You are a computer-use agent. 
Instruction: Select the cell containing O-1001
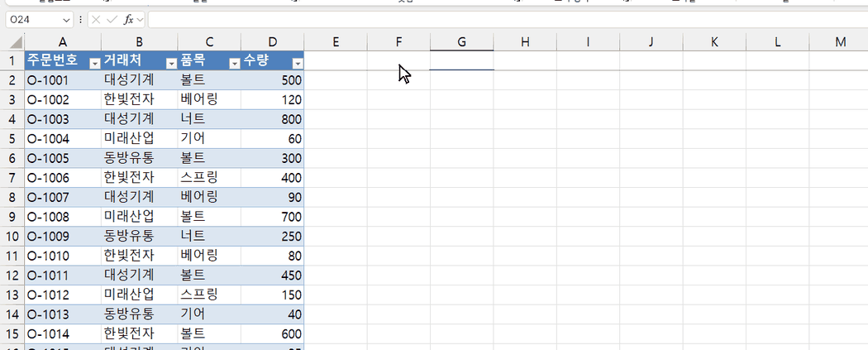tap(63, 80)
